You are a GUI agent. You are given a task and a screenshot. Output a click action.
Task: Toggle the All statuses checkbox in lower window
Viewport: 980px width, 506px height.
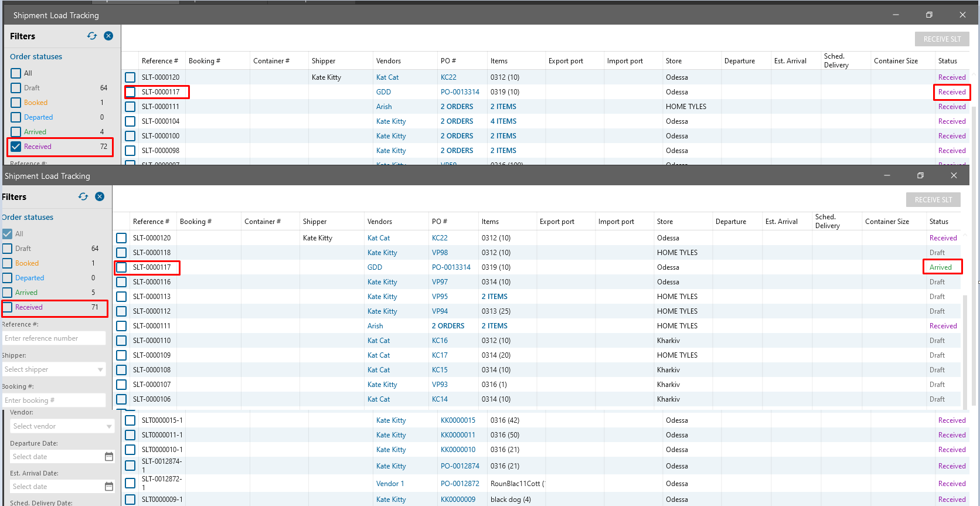(7, 234)
